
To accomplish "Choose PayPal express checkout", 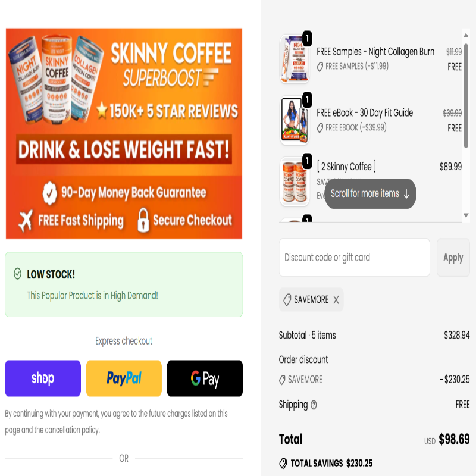I will pyautogui.click(x=124, y=378).
